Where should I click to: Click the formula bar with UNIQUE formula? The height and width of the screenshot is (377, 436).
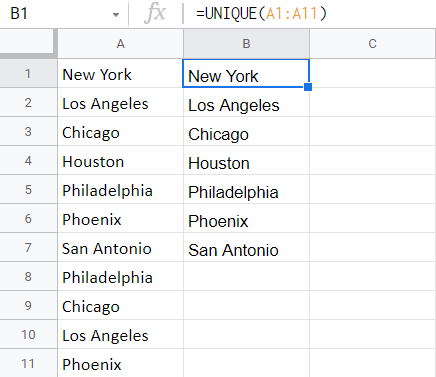(x=310, y=14)
